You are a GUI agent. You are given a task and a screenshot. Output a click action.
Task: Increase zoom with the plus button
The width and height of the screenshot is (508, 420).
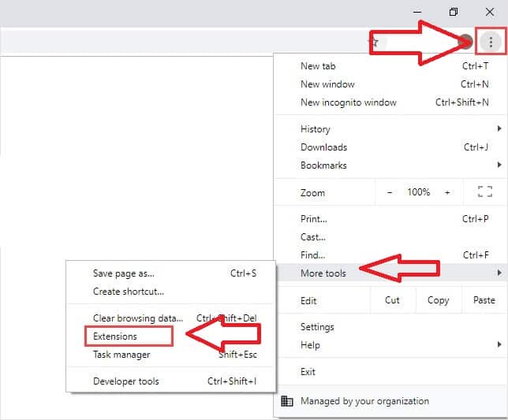coord(447,192)
